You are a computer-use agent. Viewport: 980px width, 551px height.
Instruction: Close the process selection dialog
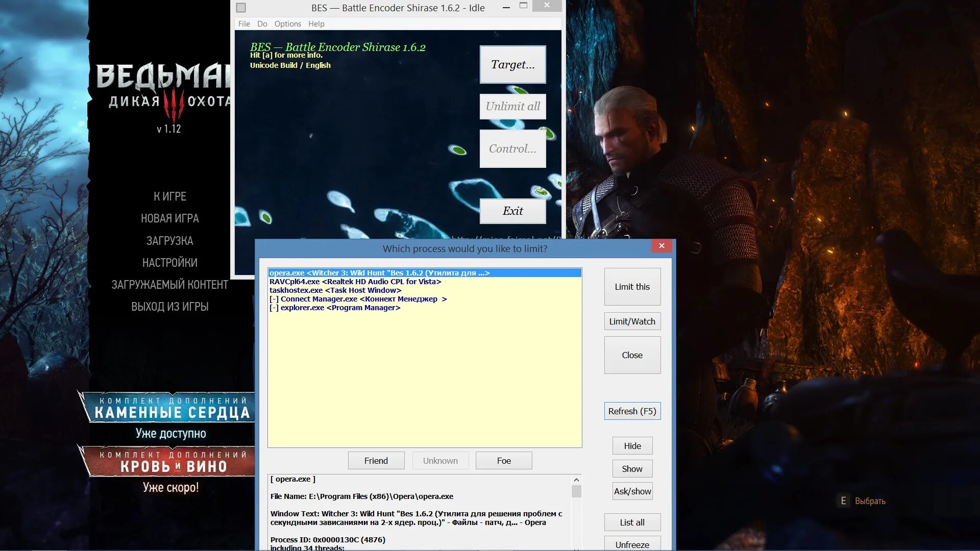(x=661, y=246)
